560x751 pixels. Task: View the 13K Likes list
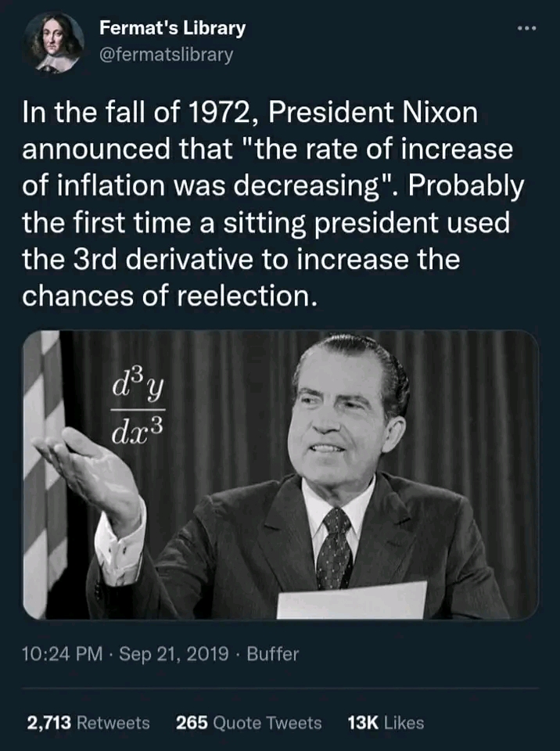385,723
